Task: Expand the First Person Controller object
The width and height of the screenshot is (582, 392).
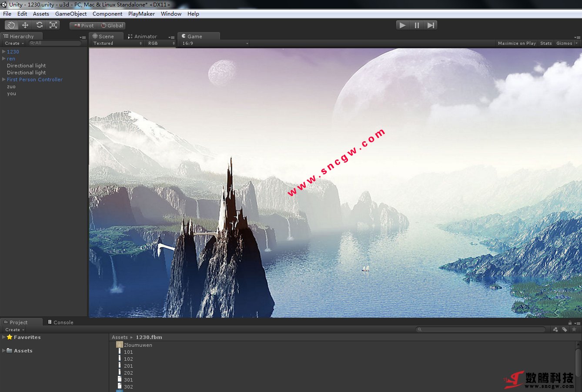Action: (4, 80)
